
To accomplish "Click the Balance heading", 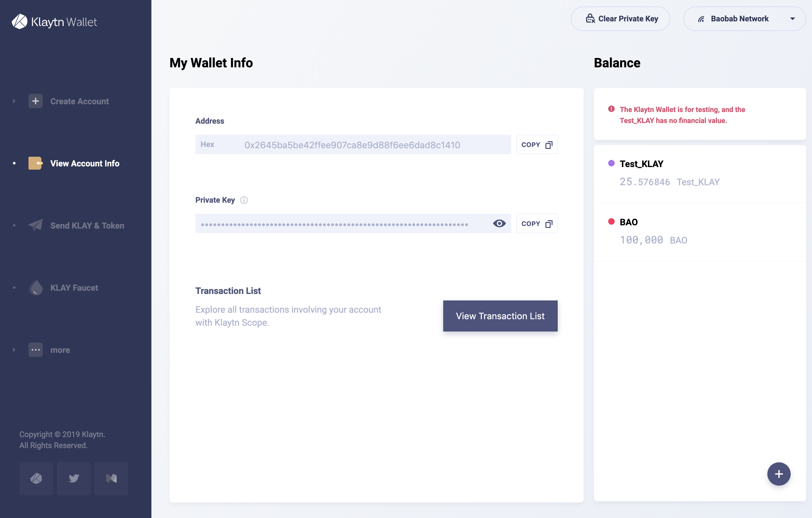I will [x=617, y=63].
